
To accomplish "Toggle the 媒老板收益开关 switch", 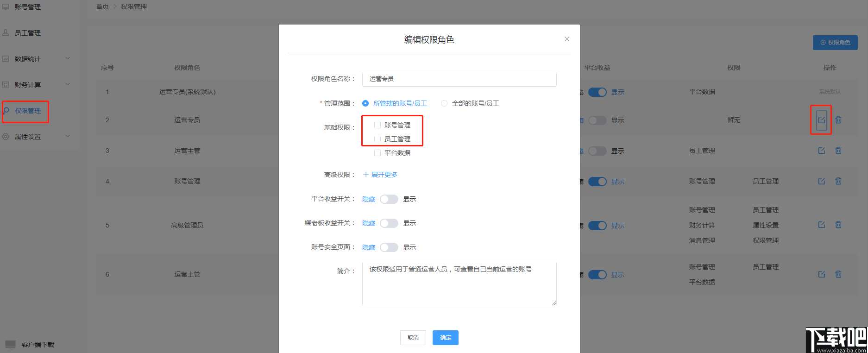I will (389, 223).
